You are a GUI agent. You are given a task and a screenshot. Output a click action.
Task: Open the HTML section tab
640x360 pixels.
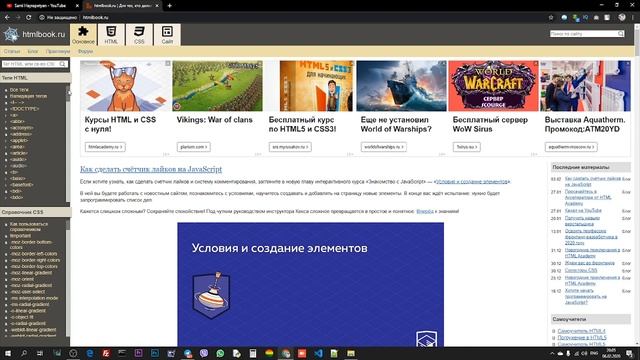tap(111, 35)
